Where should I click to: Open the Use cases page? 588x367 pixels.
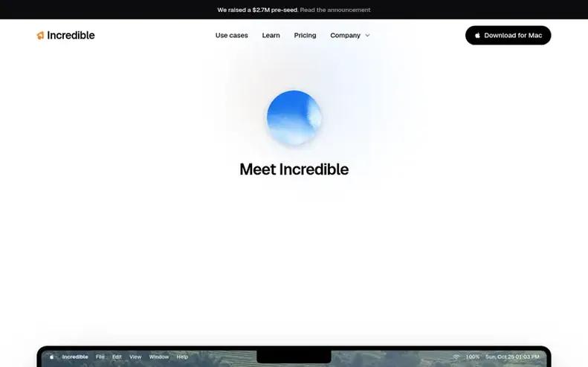231,35
